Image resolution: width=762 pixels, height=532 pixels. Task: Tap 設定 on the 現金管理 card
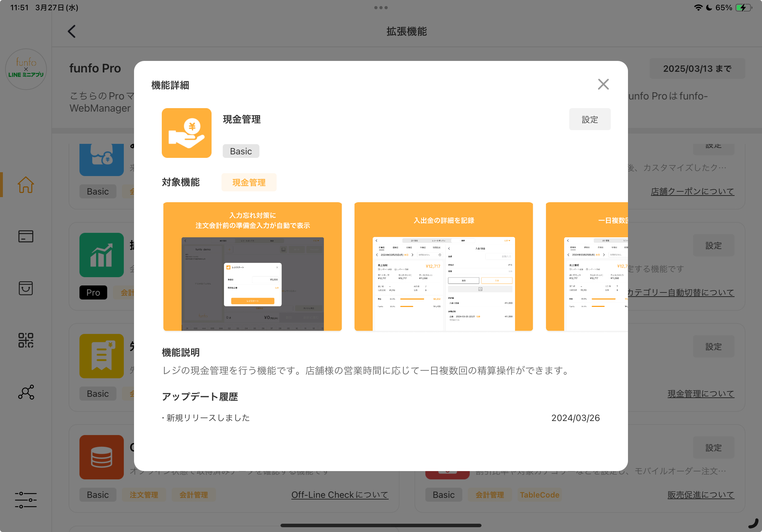pyautogui.click(x=713, y=347)
